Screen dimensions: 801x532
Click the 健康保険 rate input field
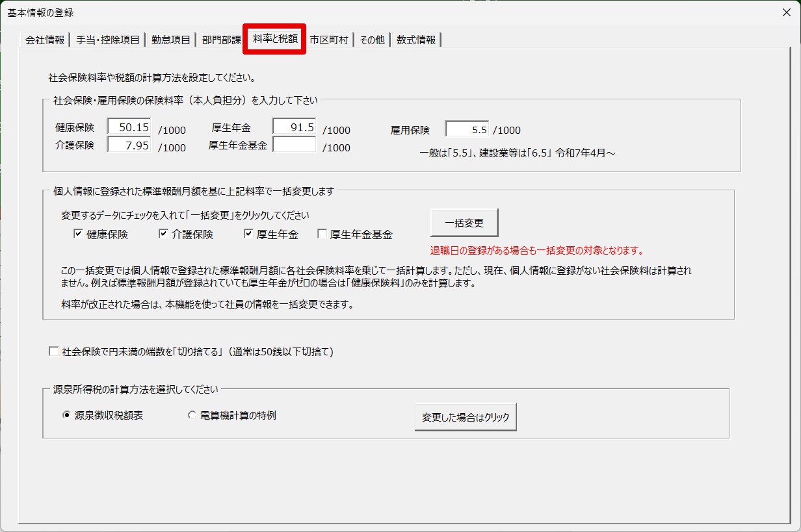129,128
